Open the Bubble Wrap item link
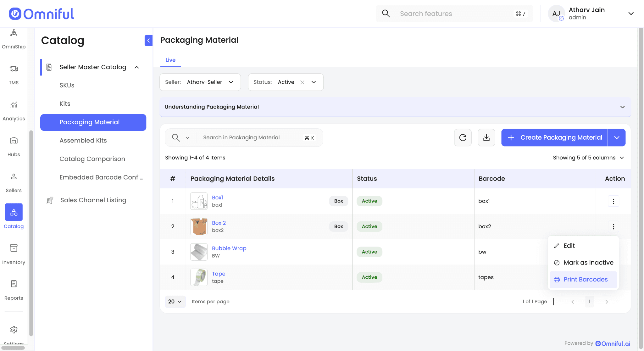The width and height of the screenshot is (644, 351). (x=229, y=248)
